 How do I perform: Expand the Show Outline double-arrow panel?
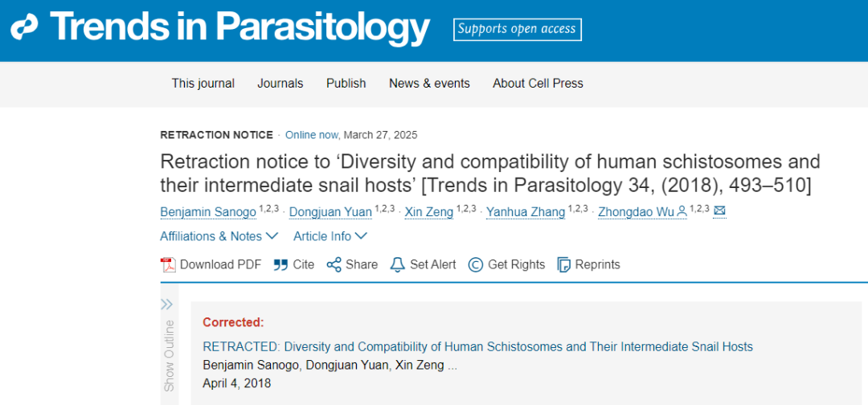[x=166, y=305]
